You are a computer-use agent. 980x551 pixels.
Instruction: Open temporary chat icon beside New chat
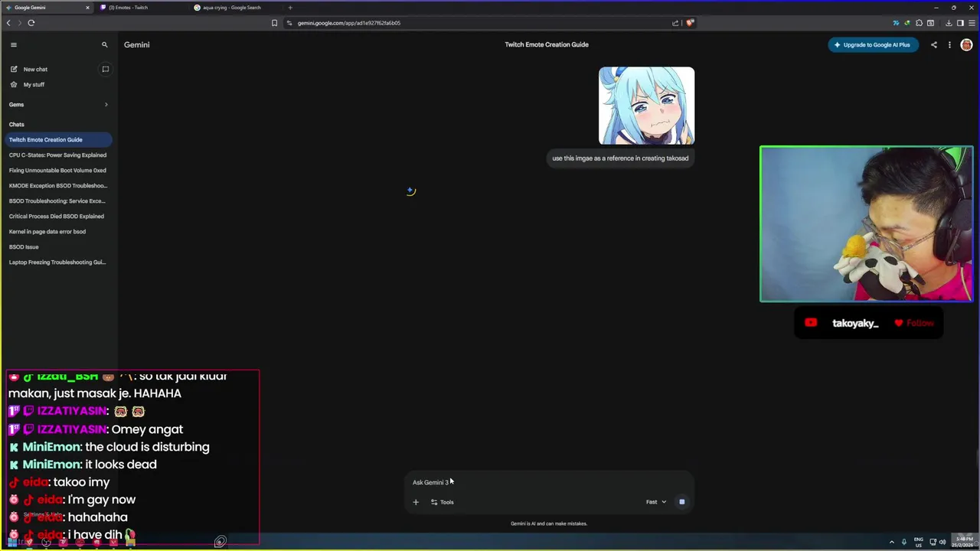coord(106,69)
